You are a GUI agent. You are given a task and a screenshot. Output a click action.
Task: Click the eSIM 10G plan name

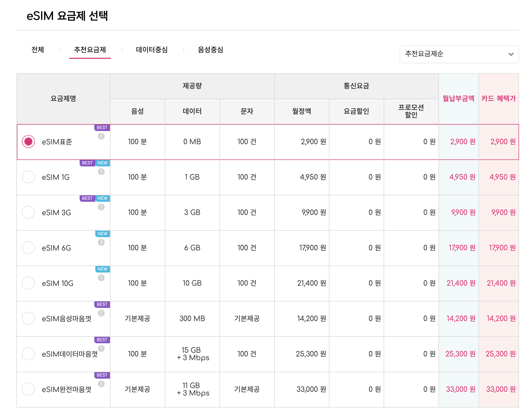coord(57,283)
